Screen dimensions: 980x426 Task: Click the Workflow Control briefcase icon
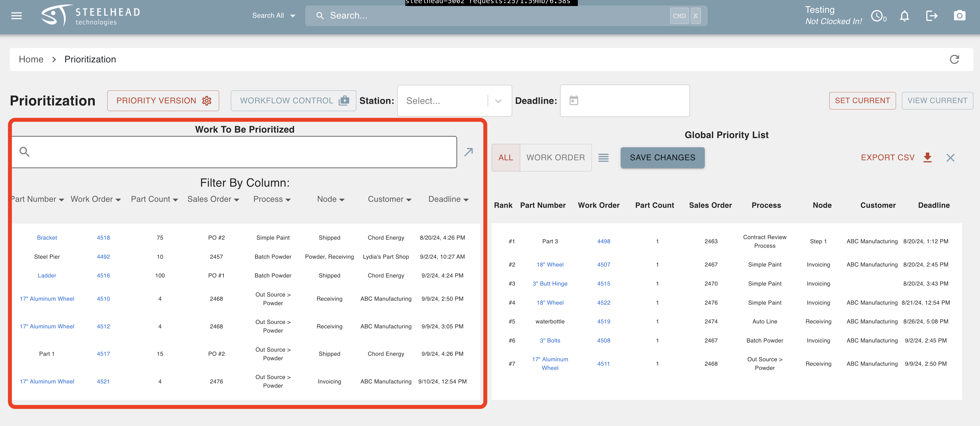coord(344,100)
